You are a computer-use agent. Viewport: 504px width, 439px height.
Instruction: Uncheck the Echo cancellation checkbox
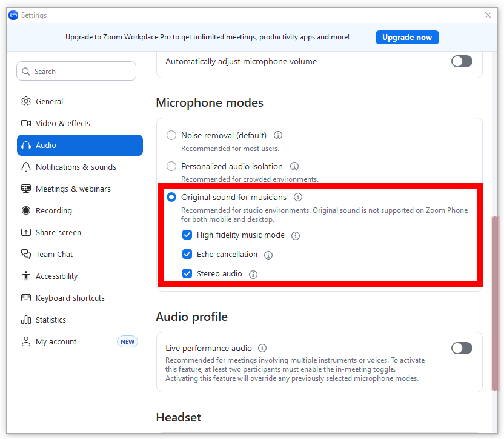point(187,254)
